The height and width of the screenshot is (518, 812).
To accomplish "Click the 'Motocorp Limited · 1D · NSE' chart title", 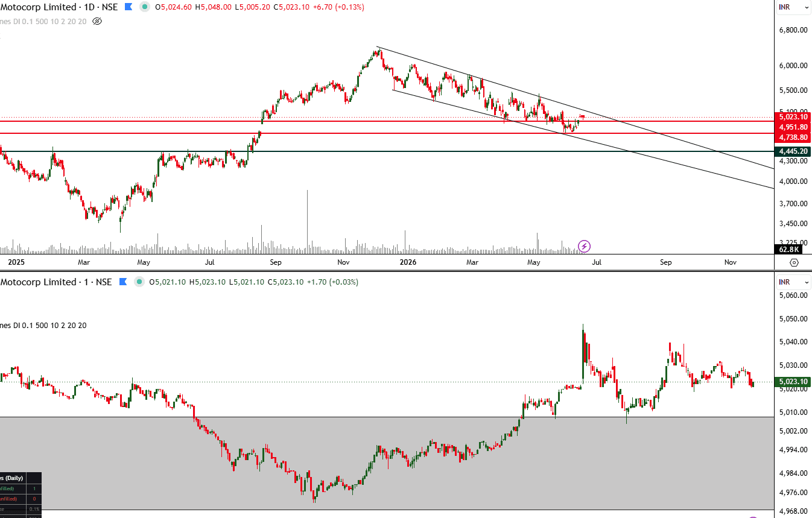I will [x=59, y=7].
